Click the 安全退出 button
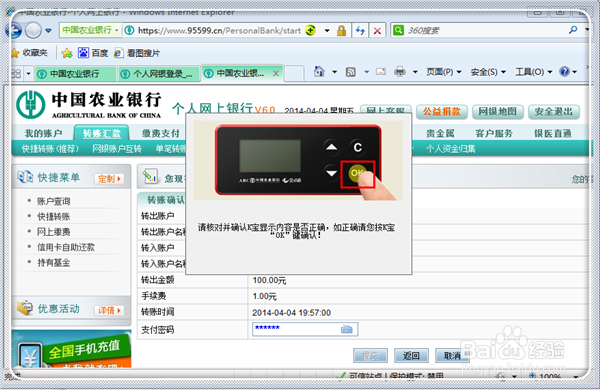 pos(554,111)
